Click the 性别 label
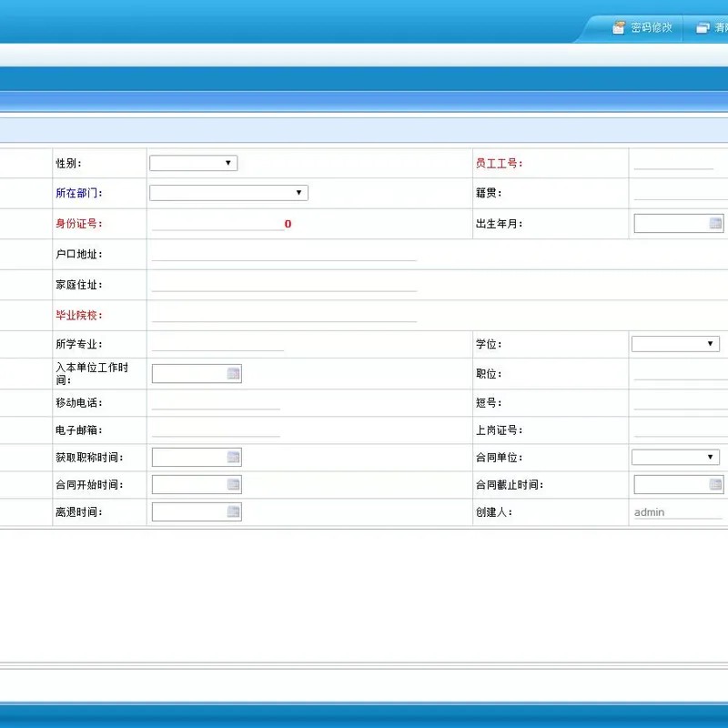The height and width of the screenshot is (728, 728). pyautogui.click(x=69, y=163)
